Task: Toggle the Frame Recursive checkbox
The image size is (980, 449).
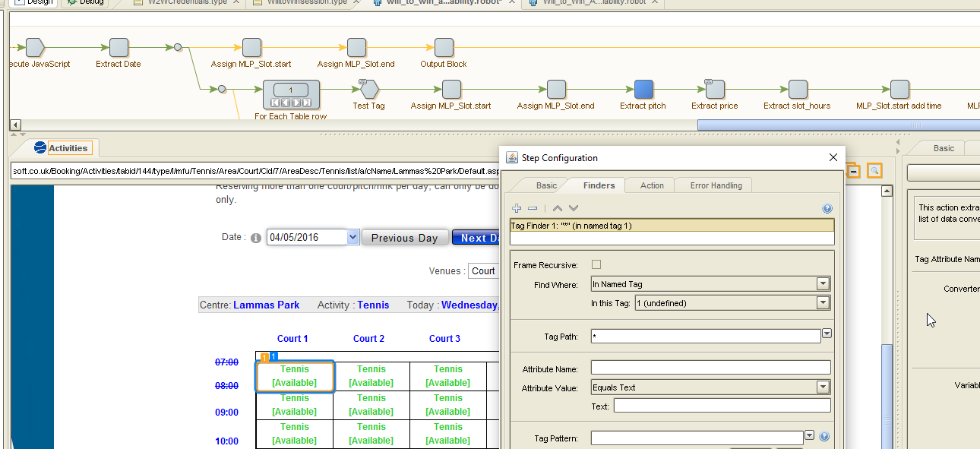Action: 596,264
